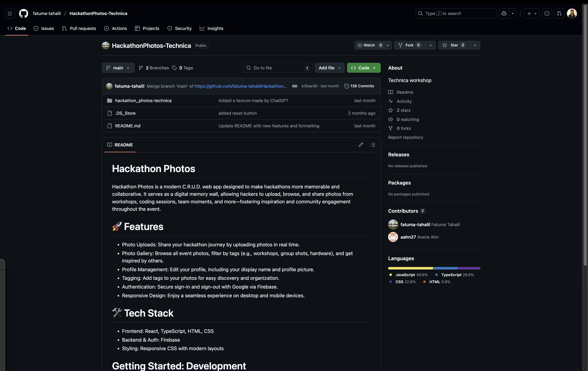Switch to the Code tab
The image size is (588, 371).
click(17, 28)
